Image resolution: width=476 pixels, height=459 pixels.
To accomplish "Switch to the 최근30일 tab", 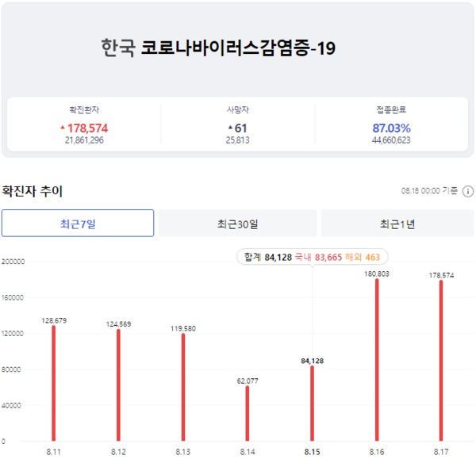I will (237, 223).
